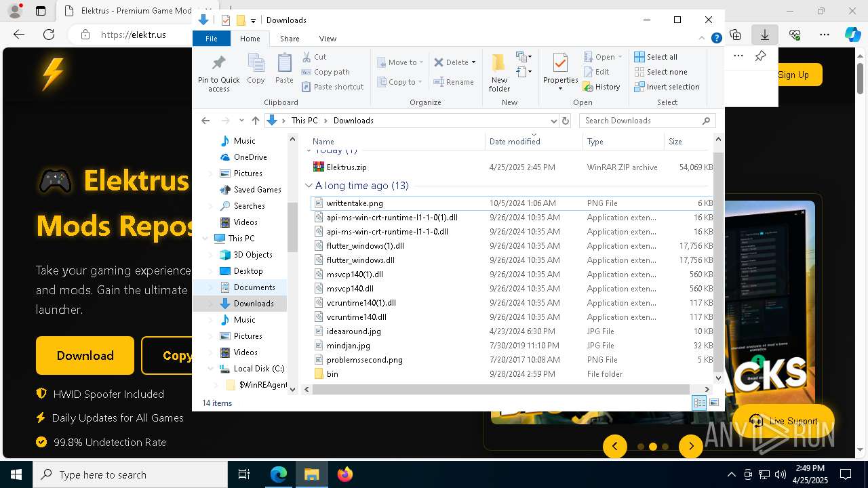Open address bar history dropdown
The height and width of the screenshot is (488, 868).
(x=553, y=121)
